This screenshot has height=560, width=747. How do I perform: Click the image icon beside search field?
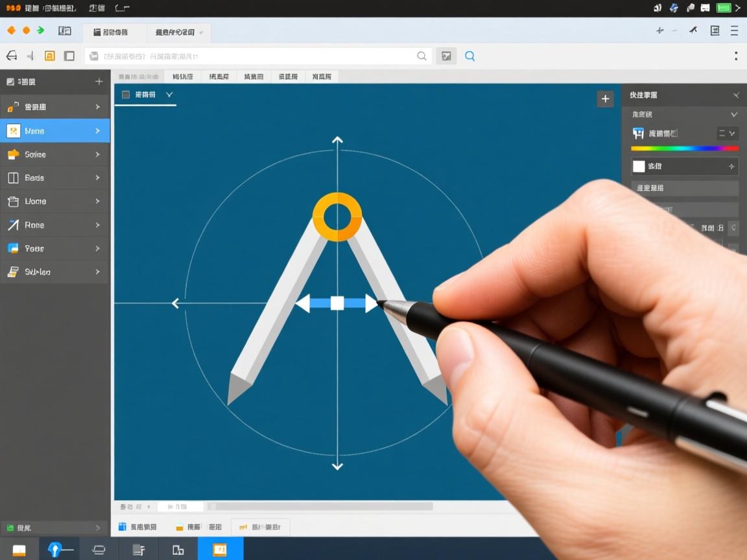(x=446, y=56)
